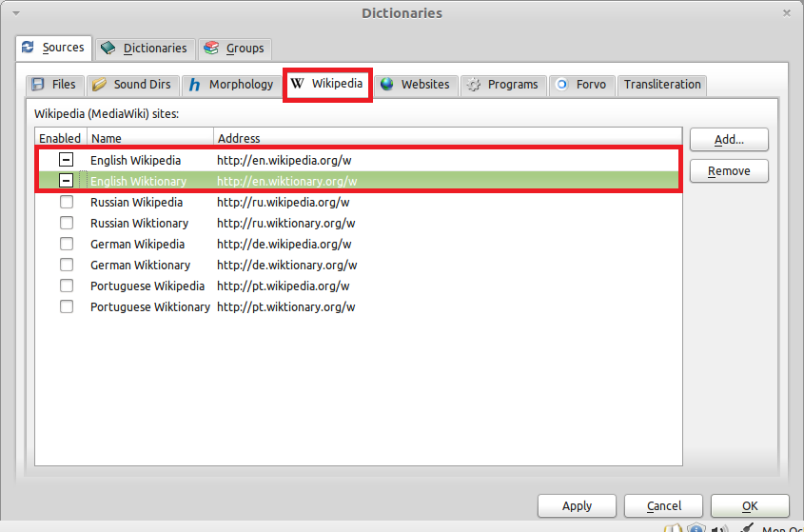The image size is (804, 532).
Task: Click the Enabled column header
Action: (x=61, y=138)
